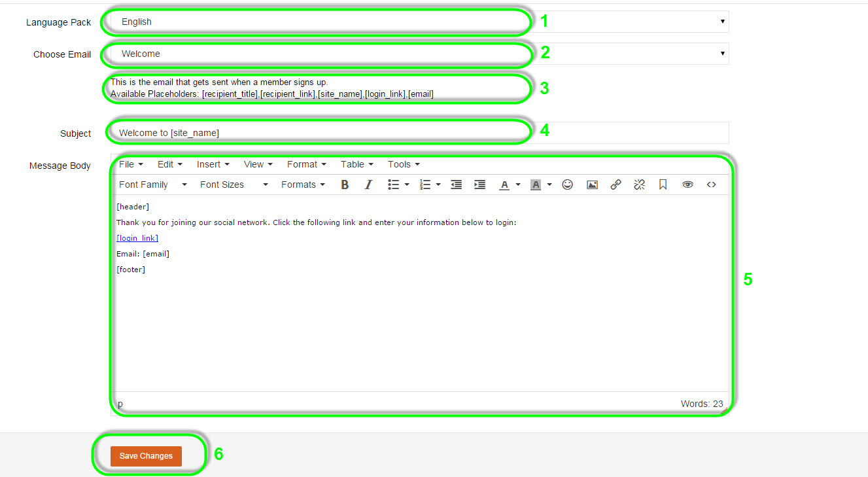
Task: Click the insert link icon
Action: tap(616, 185)
